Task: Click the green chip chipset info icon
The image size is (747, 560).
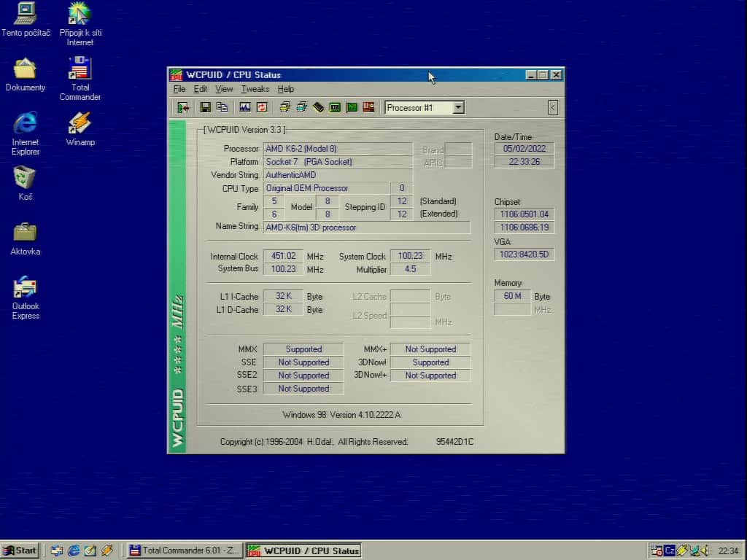Action: 335,108
